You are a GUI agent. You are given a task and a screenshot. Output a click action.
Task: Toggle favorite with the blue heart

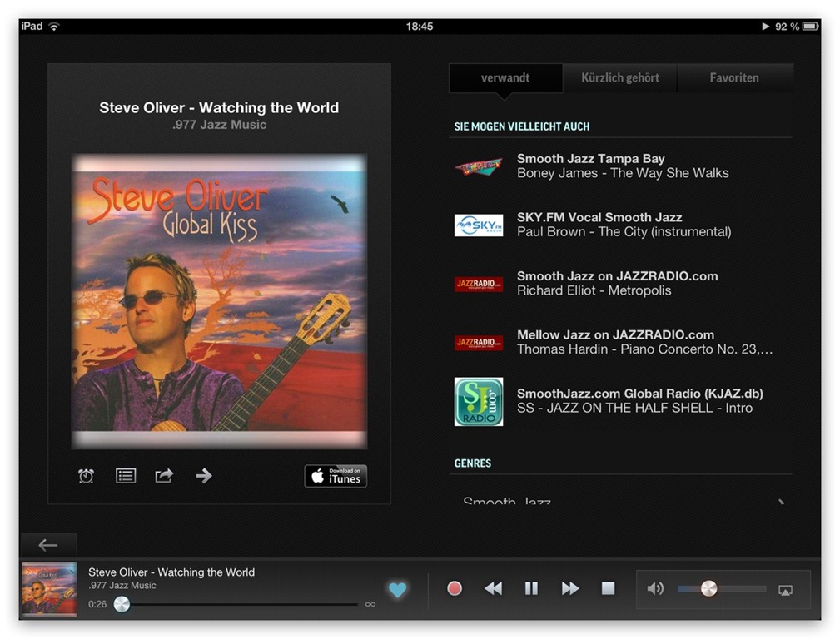398,590
